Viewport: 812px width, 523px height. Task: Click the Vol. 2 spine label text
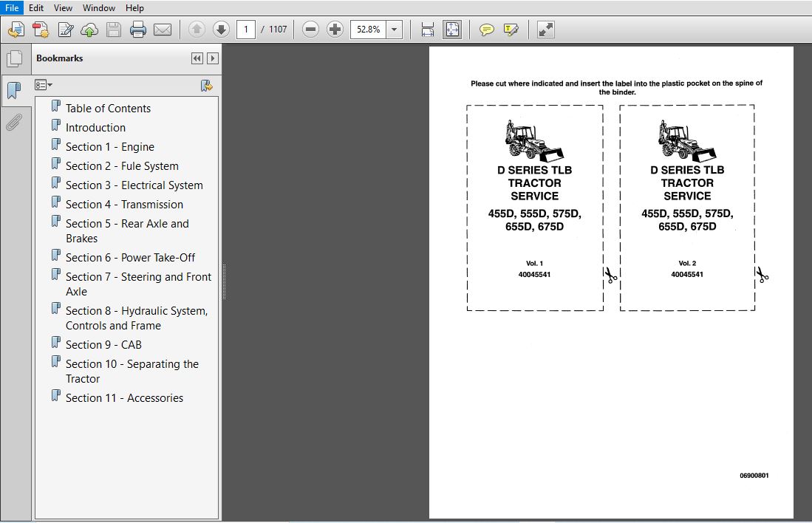(x=687, y=264)
